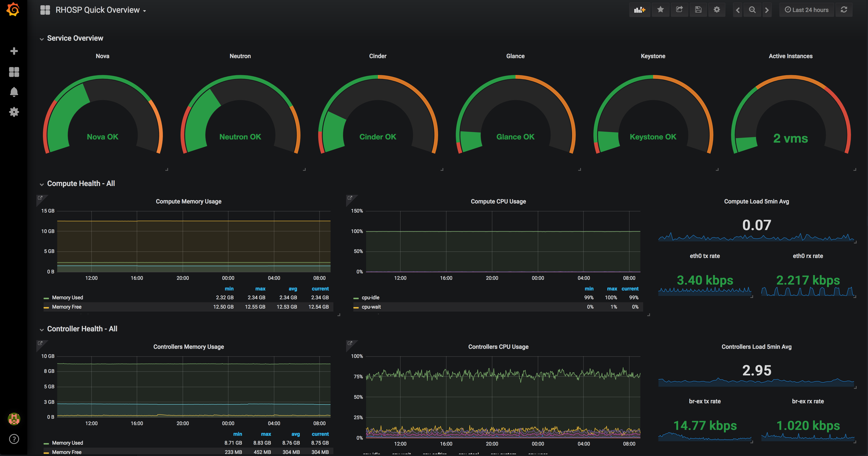Open the Share dashboard icon
The image size is (868, 456).
(679, 10)
